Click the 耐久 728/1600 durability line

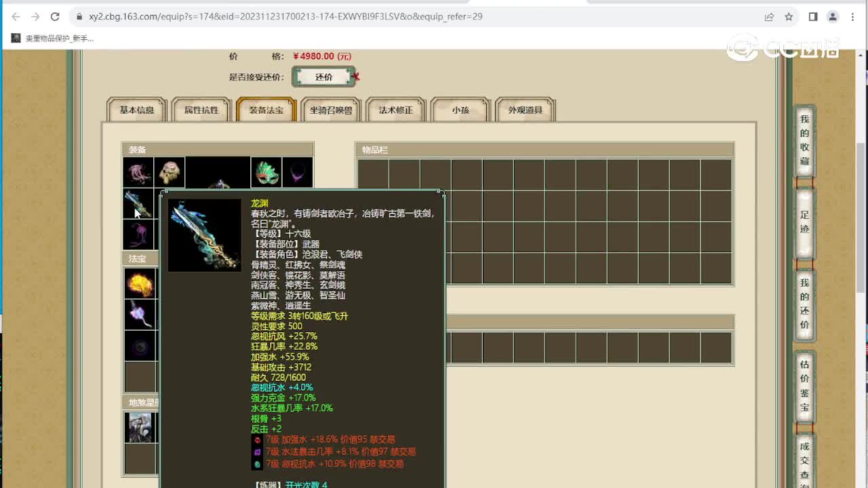(278, 377)
